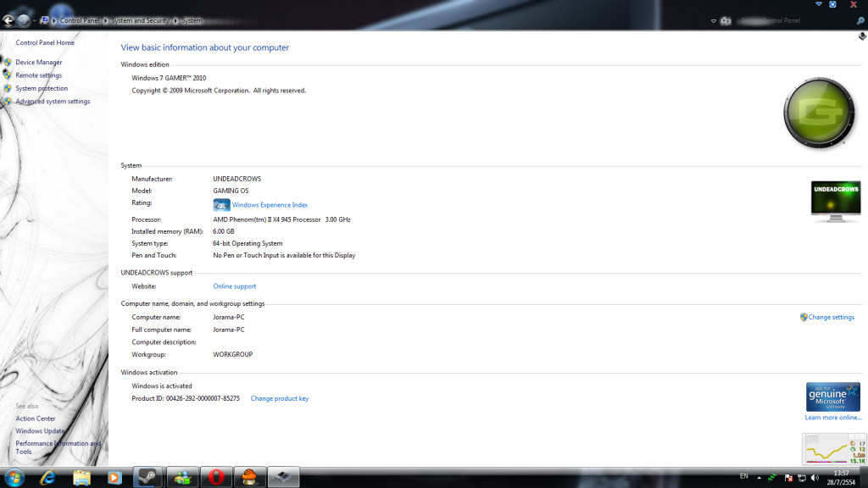868x488 pixels.
Task: Click the green G logo orb
Action: coord(820,113)
